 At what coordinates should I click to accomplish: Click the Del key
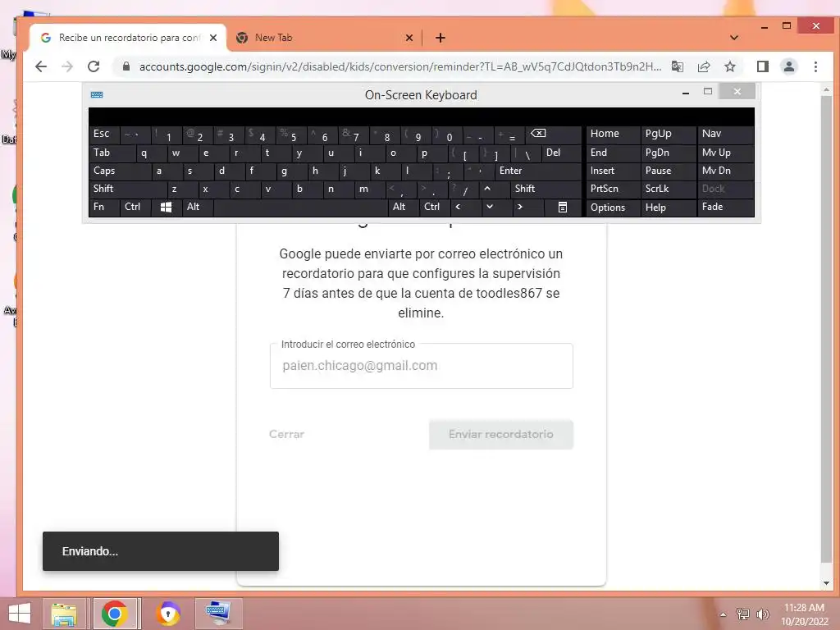coord(561,153)
